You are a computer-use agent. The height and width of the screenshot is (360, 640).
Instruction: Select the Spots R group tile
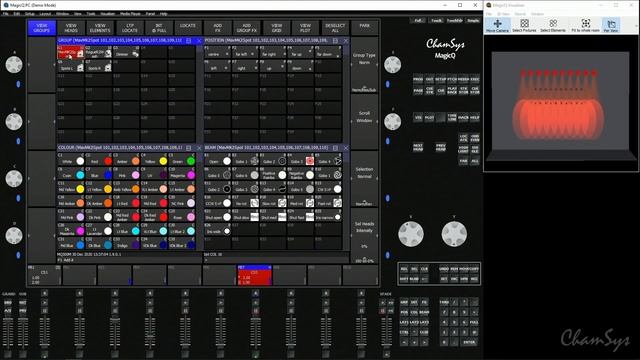(x=98, y=67)
